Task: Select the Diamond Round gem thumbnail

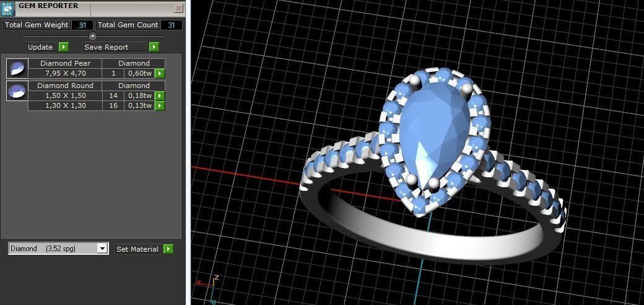Action: click(x=17, y=91)
